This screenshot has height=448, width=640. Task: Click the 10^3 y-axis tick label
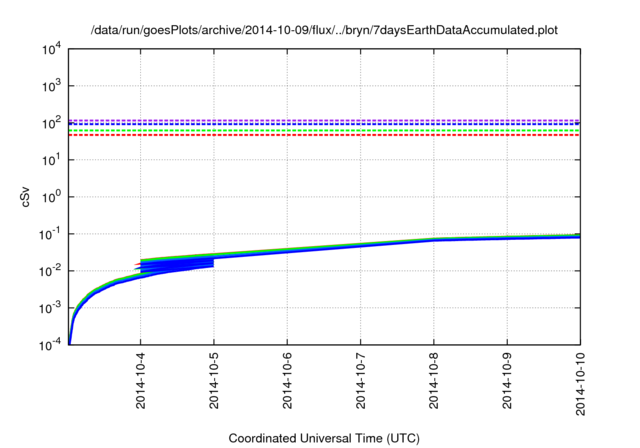51,86
